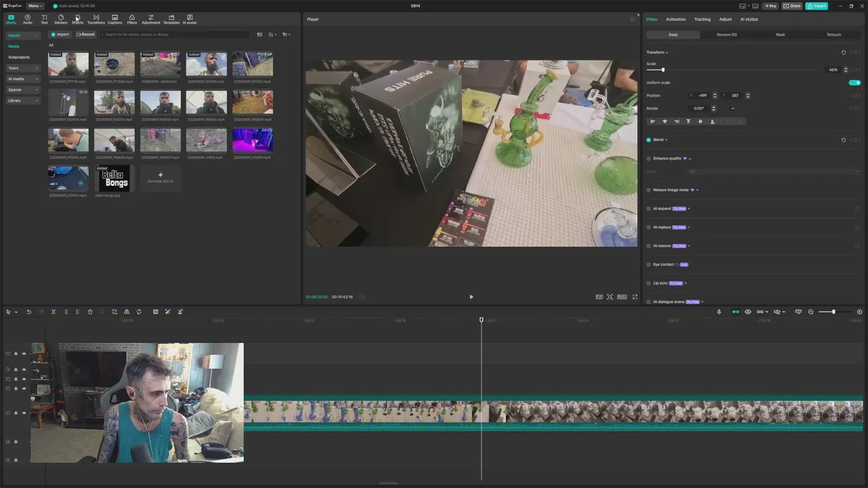Click the microphone record voiceover icon

719,312
